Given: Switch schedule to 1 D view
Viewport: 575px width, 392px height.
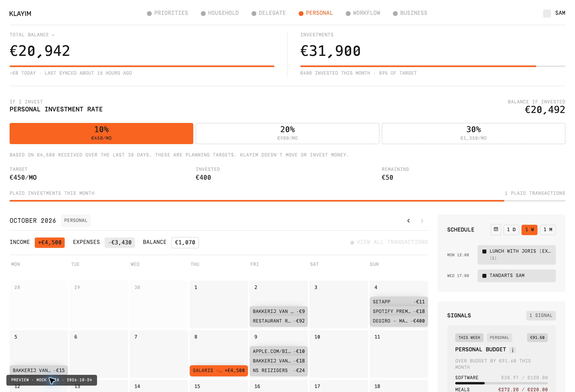Looking at the screenshot, I should tap(511, 230).
